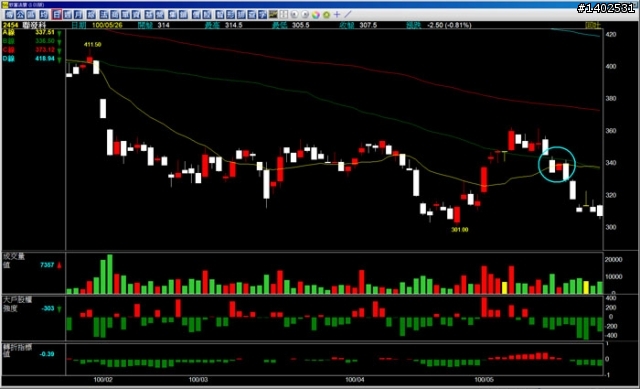The image size is (640, 389).
Task: Select the C線 value 373.12
Action: tap(45, 50)
